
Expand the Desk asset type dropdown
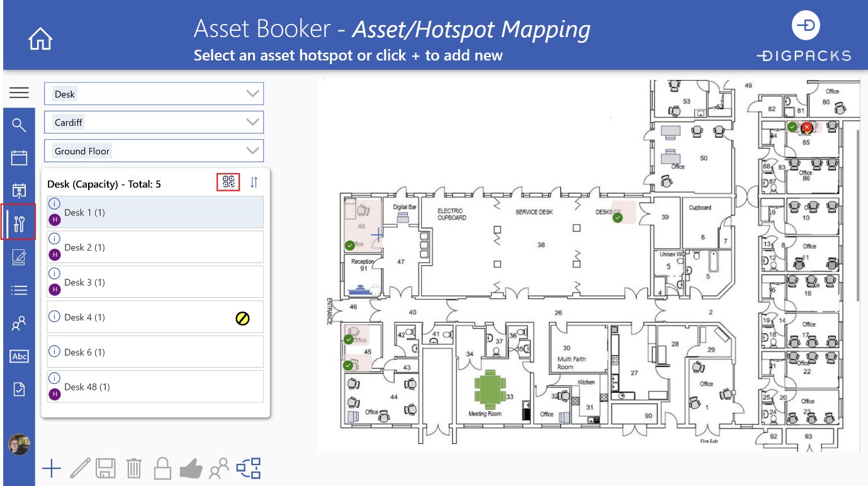(252, 94)
